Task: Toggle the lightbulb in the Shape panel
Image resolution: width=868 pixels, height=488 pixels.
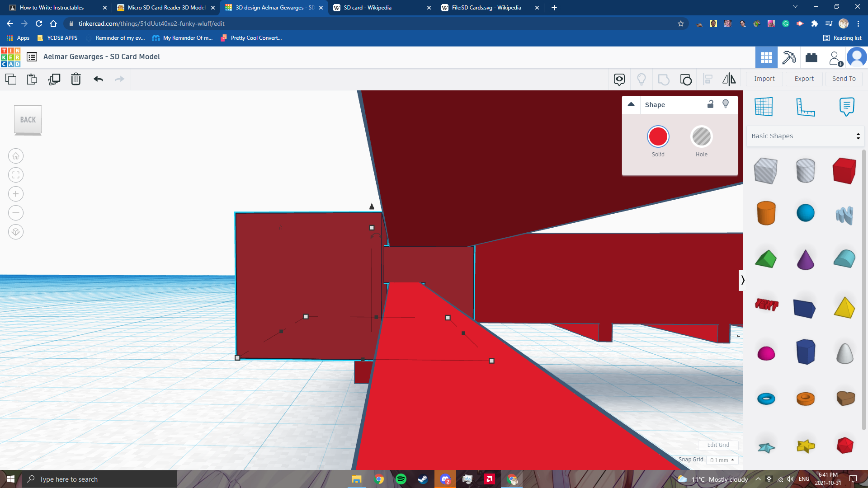Action: (x=726, y=104)
